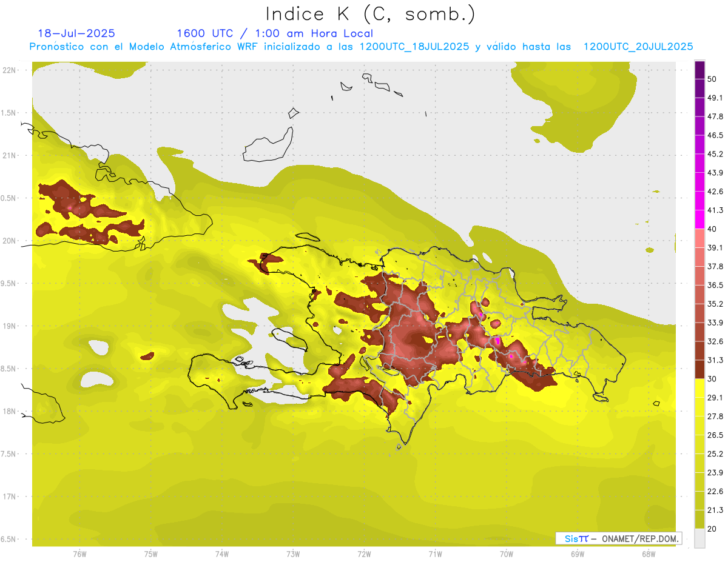Click the "40" color scale value
This screenshot has width=728, height=562.
[x=712, y=229]
